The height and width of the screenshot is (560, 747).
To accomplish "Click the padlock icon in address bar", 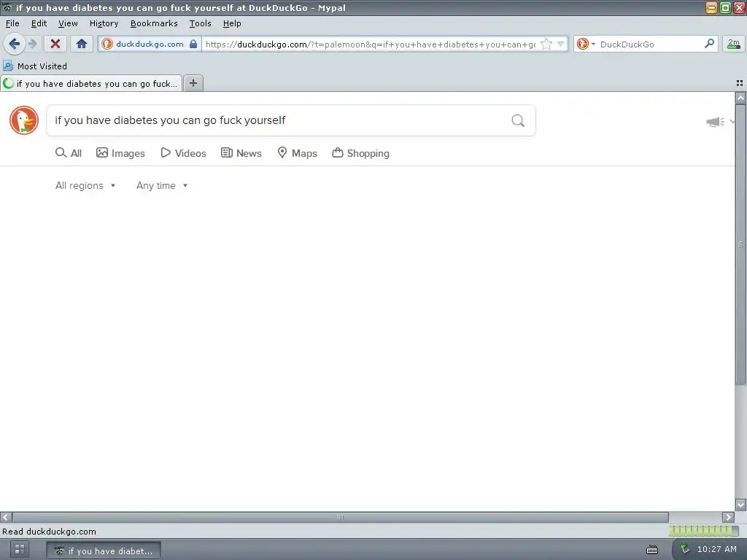I will click(x=193, y=44).
